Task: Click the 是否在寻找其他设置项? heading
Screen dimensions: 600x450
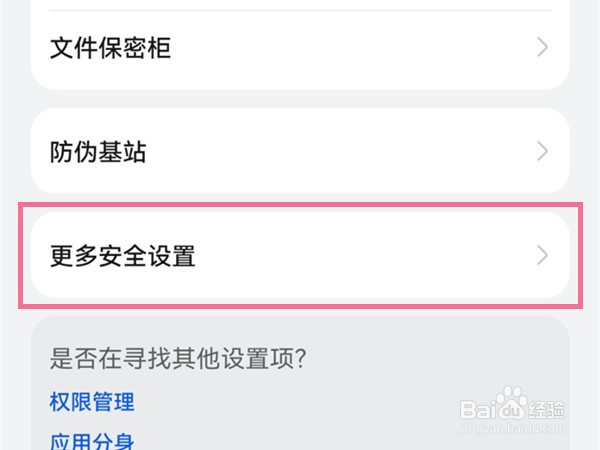Action: point(177,357)
